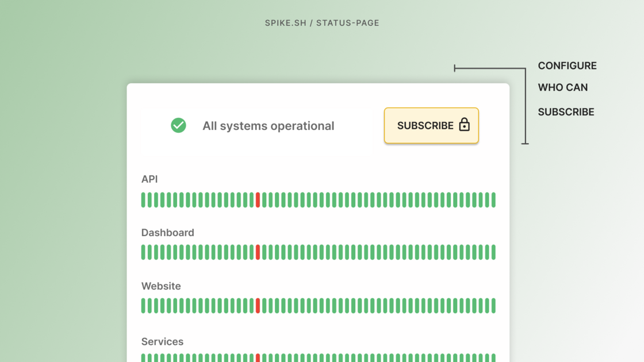This screenshot has height=362, width=644.
Task: Select the red downtime segment for Website
Action: point(259,305)
